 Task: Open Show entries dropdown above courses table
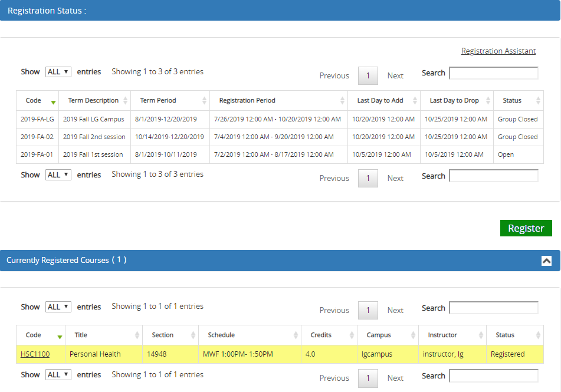point(58,307)
